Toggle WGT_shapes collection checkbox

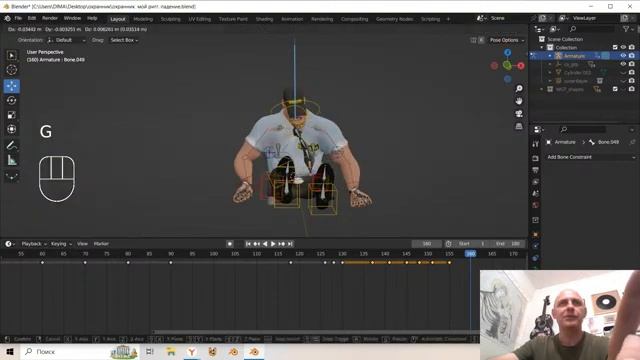[615, 89]
